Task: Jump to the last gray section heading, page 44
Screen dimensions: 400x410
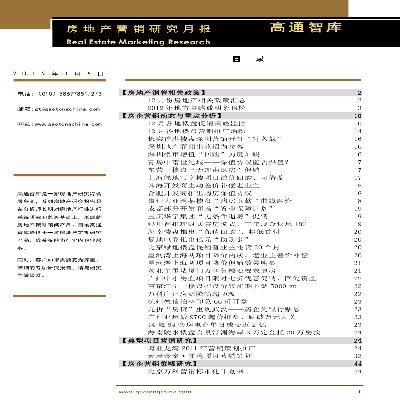Action: point(241,363)
